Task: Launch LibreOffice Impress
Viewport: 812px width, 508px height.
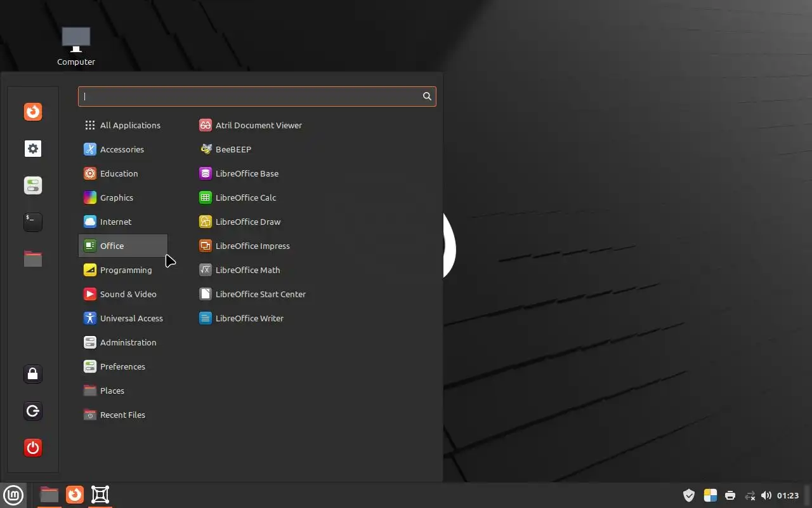Action: [x=245, y=246]
